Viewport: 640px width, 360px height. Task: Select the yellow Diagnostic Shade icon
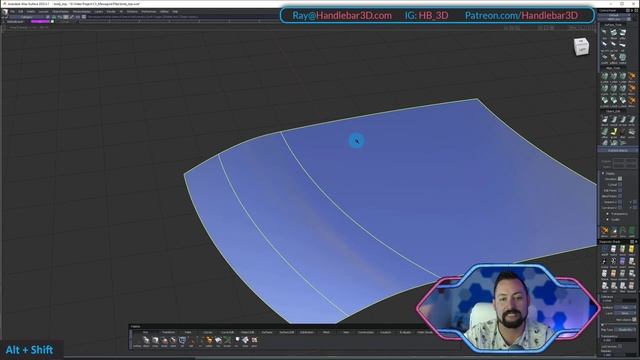(x=631, y=249)
